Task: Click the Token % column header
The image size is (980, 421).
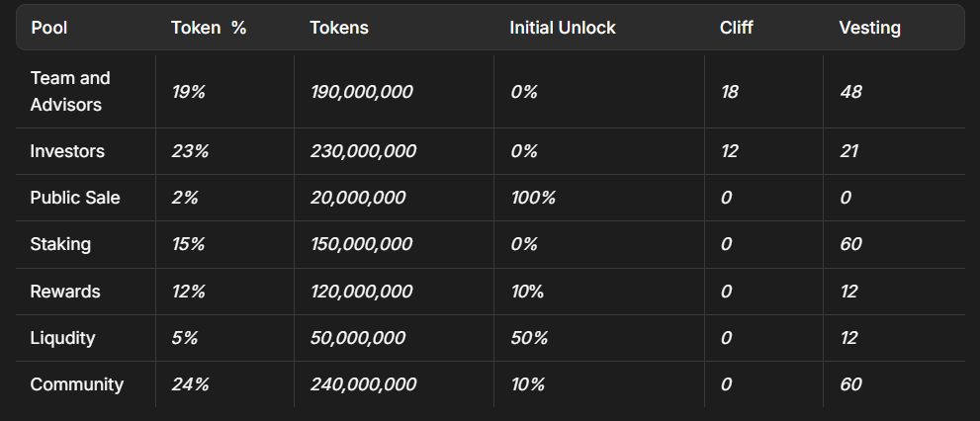Action: (x=209, y=28)
